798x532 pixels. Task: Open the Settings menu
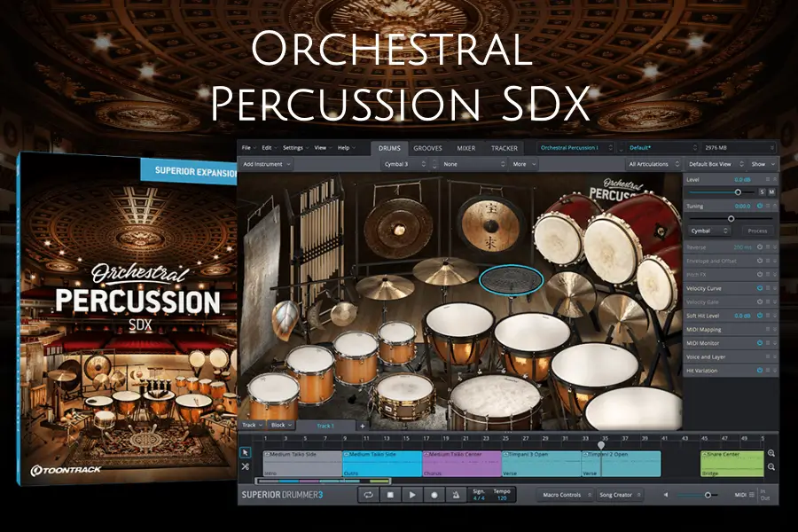(x=295, y=148)
